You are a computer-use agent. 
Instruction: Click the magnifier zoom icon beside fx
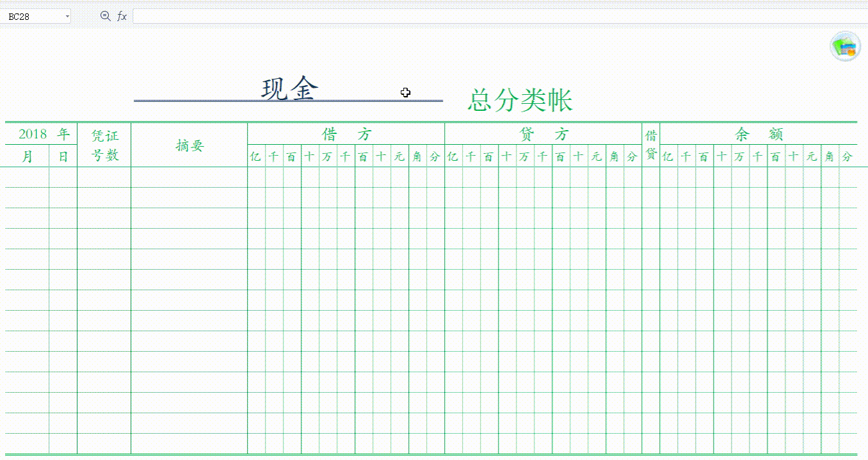pyautogui.click(x=104, y=15)
